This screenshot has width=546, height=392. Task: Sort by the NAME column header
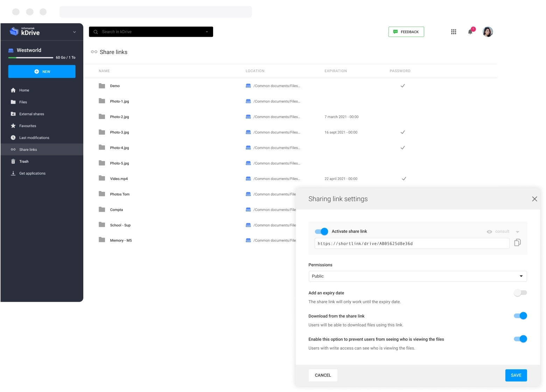(x=104, y=71)
